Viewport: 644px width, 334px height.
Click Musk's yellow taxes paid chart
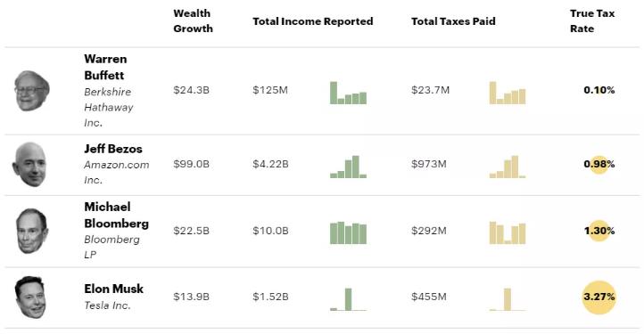508,299
